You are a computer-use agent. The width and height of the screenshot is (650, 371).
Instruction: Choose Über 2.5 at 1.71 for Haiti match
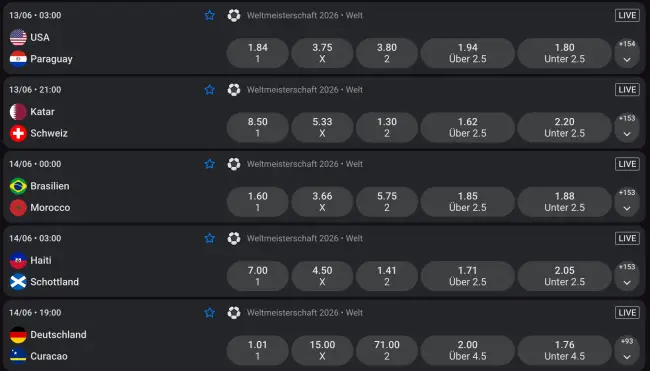coord(468,276)
